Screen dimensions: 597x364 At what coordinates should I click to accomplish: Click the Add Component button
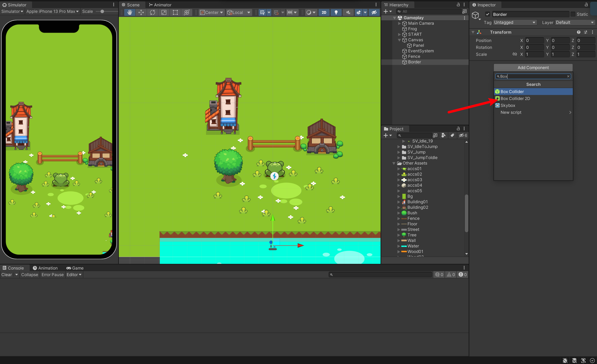click(533, 68)
